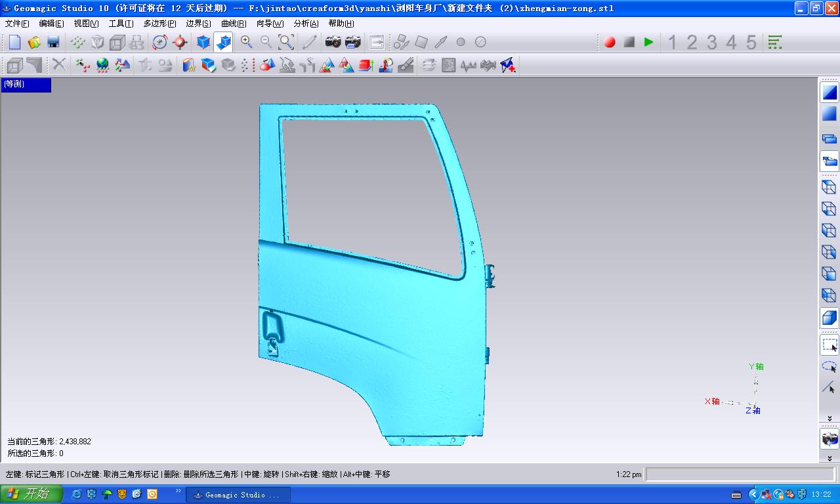Click the globe icon in polygon toolbar
The image size is (840, 504).
click(102, 65)
